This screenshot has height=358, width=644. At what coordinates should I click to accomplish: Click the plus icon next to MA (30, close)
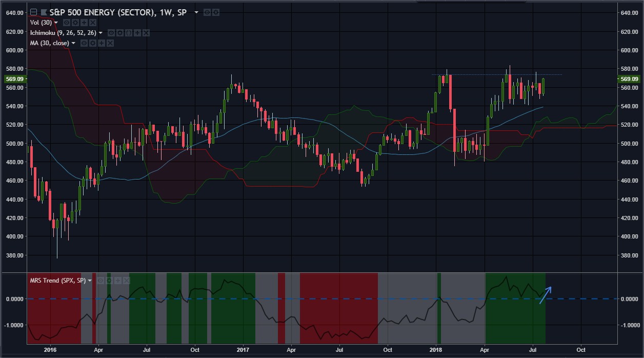tap(102, 43)
